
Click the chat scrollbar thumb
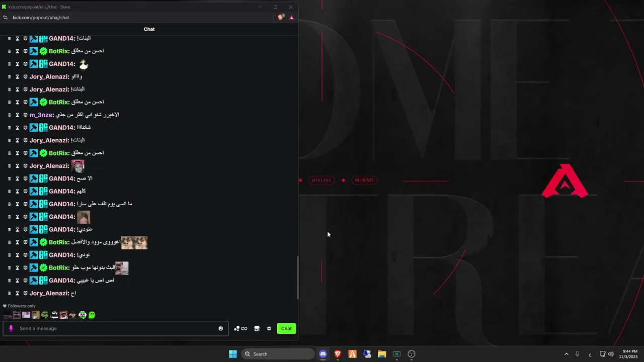[x=297, y=278]
